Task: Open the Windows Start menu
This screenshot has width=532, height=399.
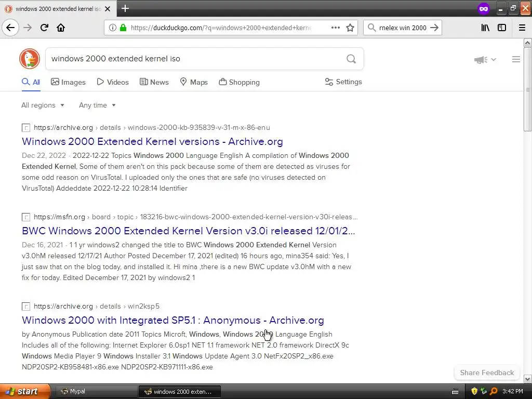Action: pyautogui.click(x=25, y=392)
